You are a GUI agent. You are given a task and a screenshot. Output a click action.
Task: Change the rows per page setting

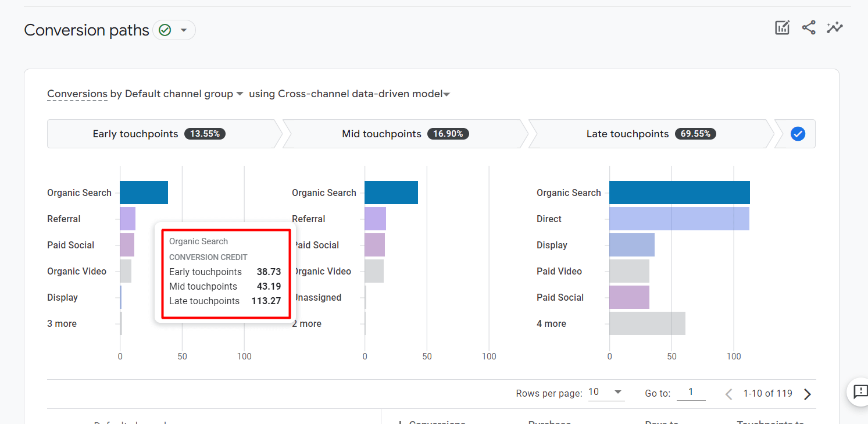605,392
